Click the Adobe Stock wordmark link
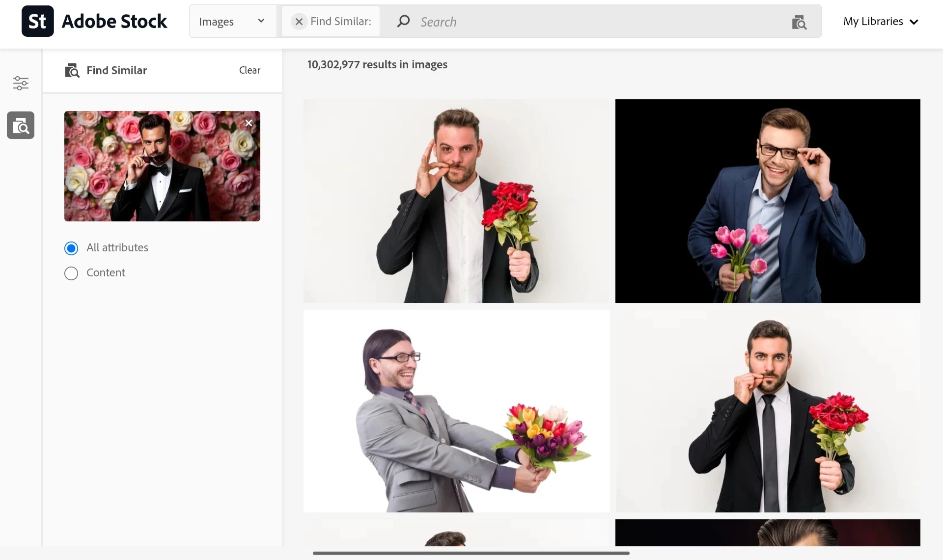The image size is (943, 560). click(x=114, y=22)
